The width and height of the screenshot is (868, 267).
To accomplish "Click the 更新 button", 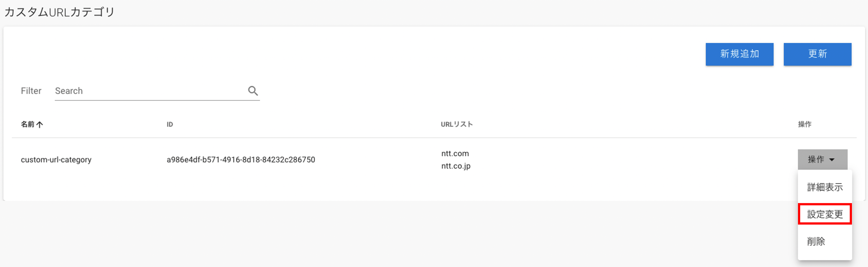I will click(x=817, y=54).
